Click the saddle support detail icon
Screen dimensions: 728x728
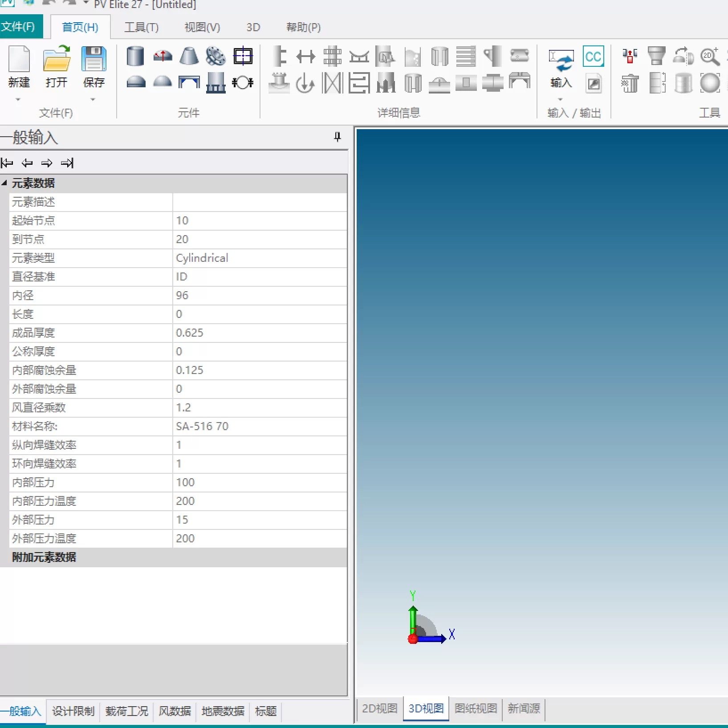[x=359, y=57]
